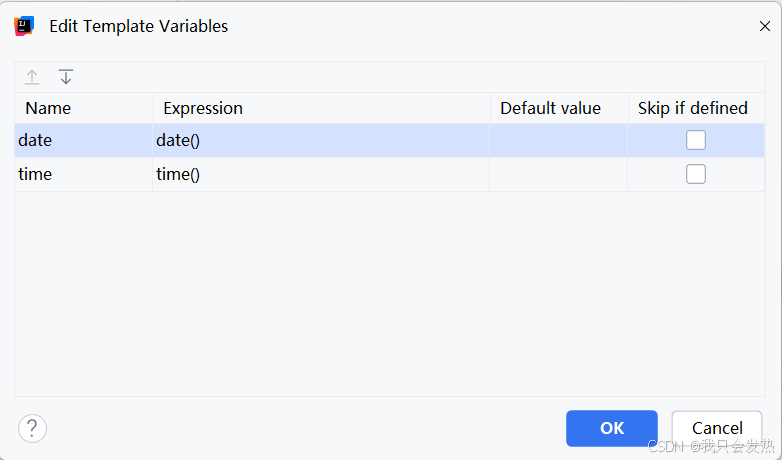Viewport: 782px width, 460px height.
Task: Click the time default value cell
Action: tap(558, 174)
